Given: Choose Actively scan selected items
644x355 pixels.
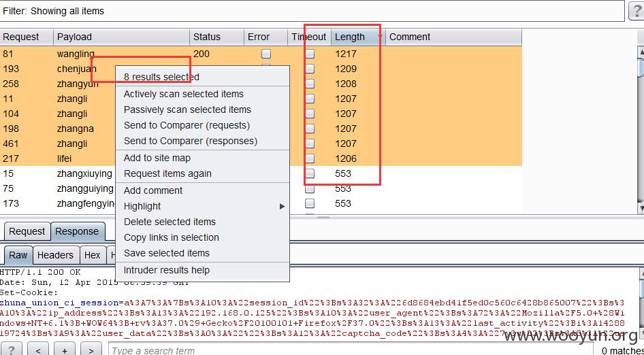Looking at the screenshot, I should pos(202,94).
